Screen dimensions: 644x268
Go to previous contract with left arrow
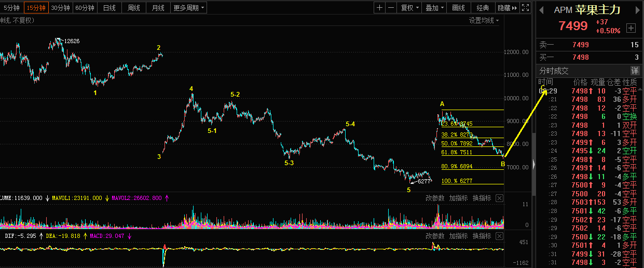[542, 10]
